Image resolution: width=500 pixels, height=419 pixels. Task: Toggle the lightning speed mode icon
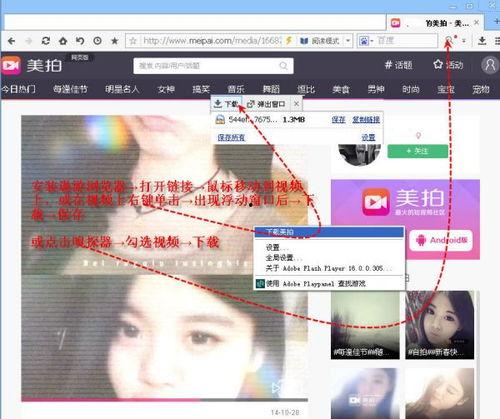[289, 41]
